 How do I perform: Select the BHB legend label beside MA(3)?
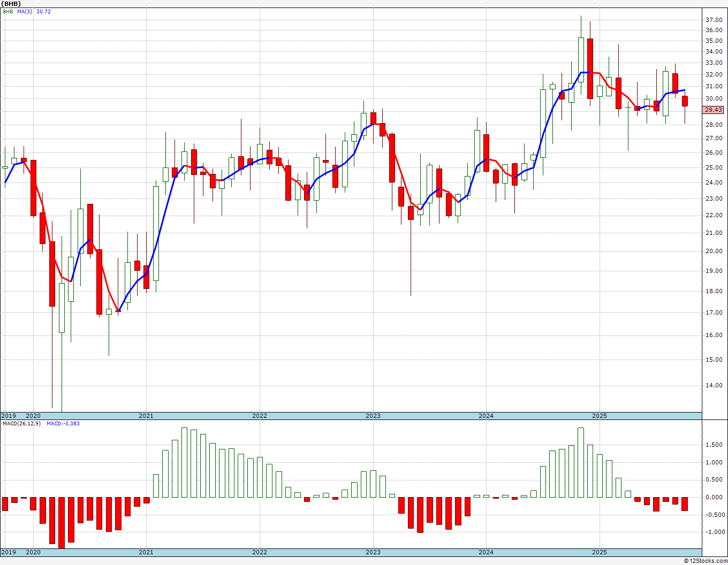(7, 11)
